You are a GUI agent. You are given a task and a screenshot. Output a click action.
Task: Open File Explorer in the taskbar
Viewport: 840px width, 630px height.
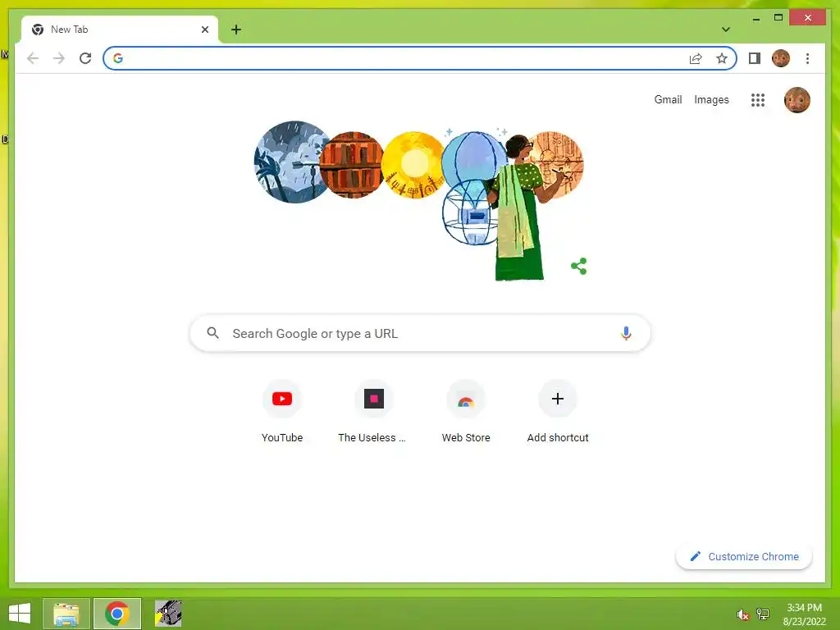point(66,614)
